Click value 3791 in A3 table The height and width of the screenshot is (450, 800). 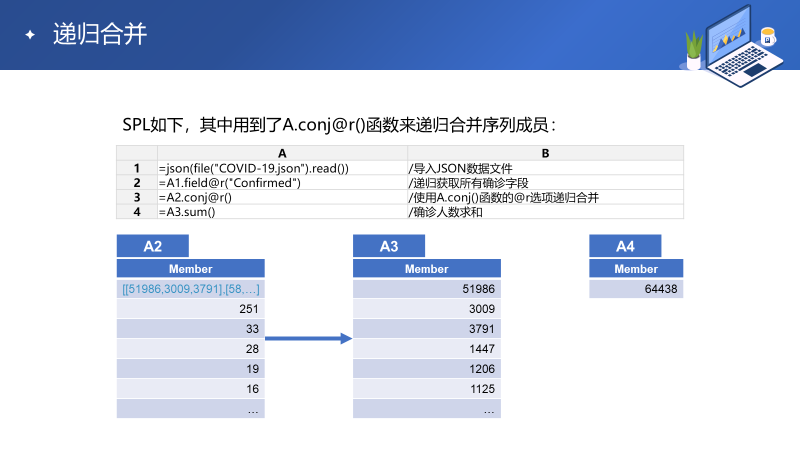click(x=427, y=329)
